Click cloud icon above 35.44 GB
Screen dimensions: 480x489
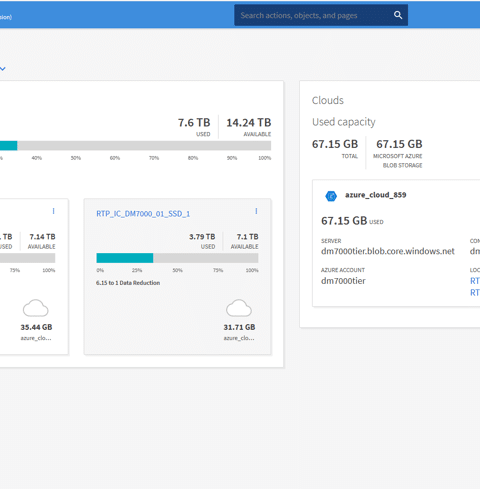pyautogui.click(x=36, y=308)
